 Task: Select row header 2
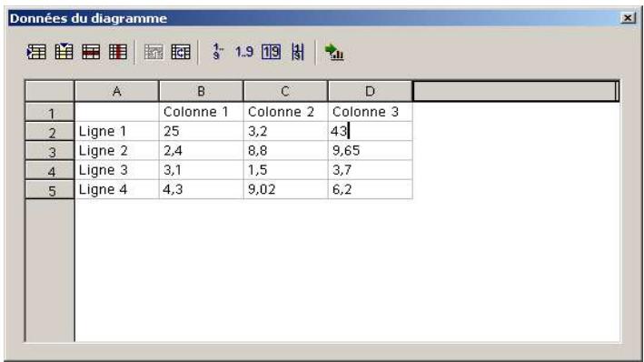click(x=50, y=131)
